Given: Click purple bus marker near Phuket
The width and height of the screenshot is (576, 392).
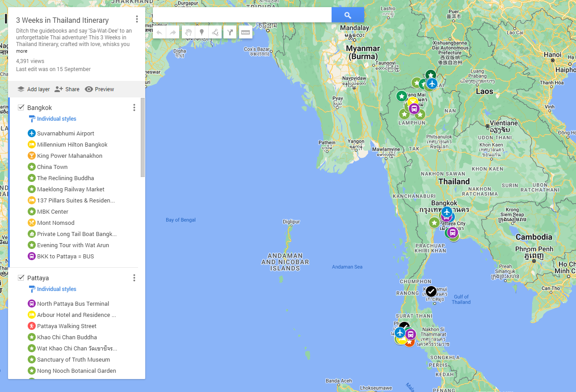Looking at the screenshot, I should click(411, 334).
